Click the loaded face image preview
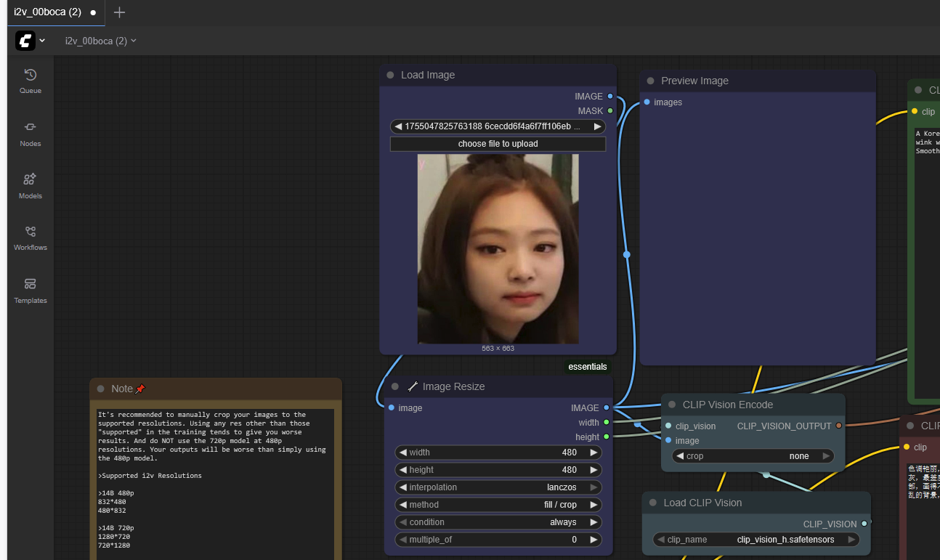This screenshot has width=940, height=560. coord(498,248)
